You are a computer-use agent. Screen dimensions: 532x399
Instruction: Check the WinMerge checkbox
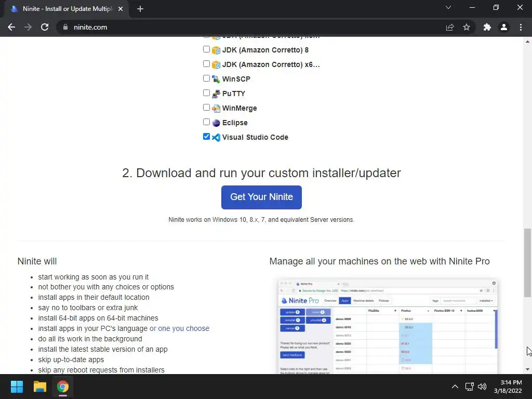click(x=206, y=107)
